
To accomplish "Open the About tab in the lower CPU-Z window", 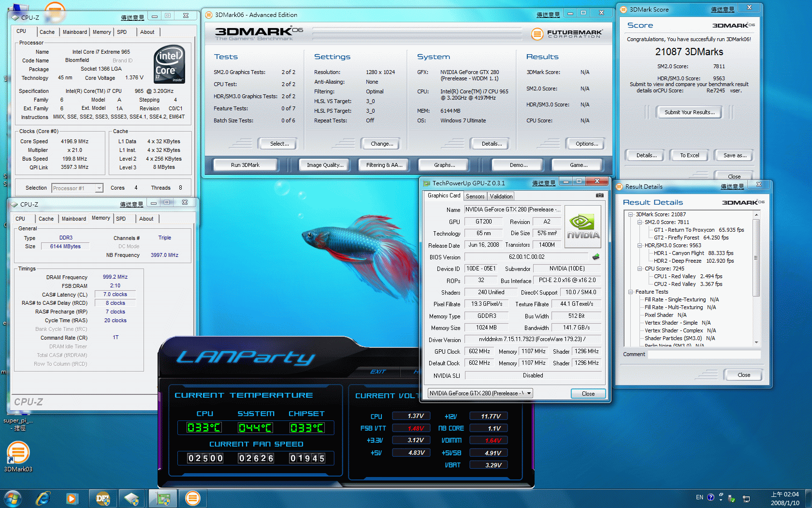I will (146, 219).
